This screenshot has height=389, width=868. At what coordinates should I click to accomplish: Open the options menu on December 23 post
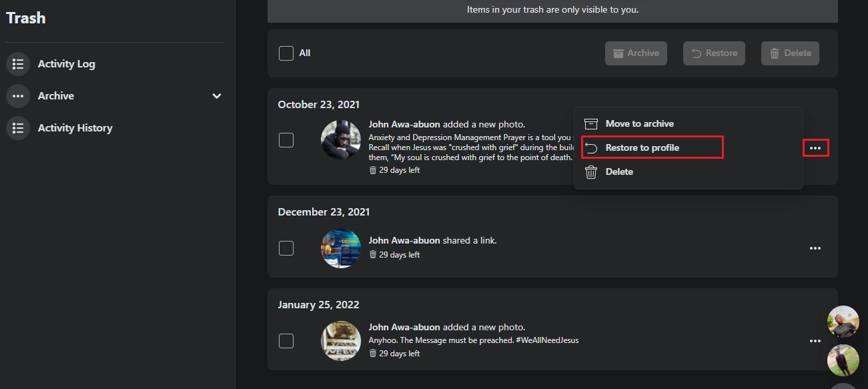[x=815, y=248]
